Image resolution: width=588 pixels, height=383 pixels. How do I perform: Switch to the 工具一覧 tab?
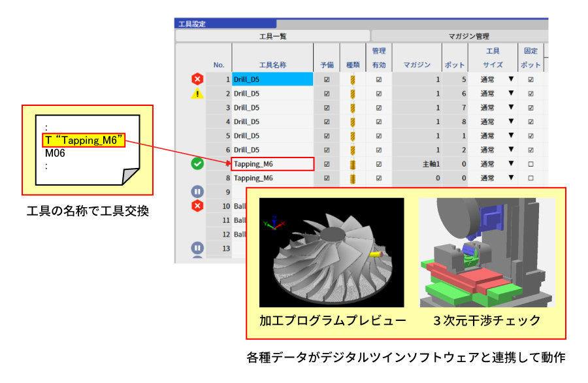click(272, 37)
